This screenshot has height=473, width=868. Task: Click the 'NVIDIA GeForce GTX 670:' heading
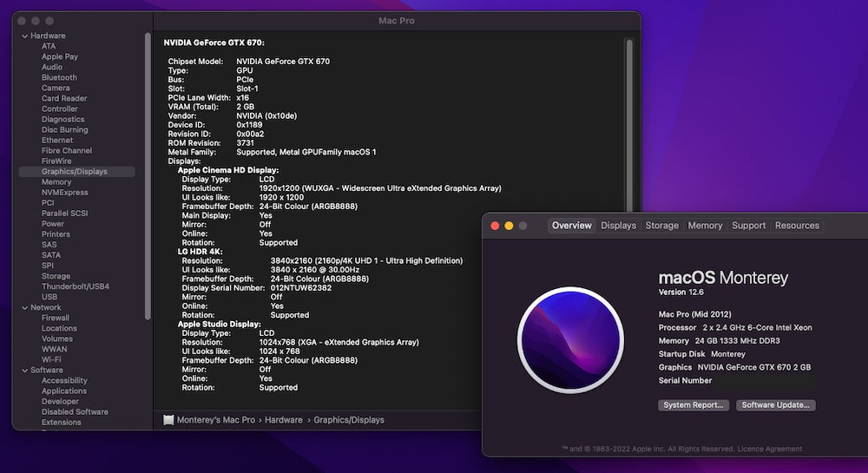pyautogui.click(x=214, y=43)
